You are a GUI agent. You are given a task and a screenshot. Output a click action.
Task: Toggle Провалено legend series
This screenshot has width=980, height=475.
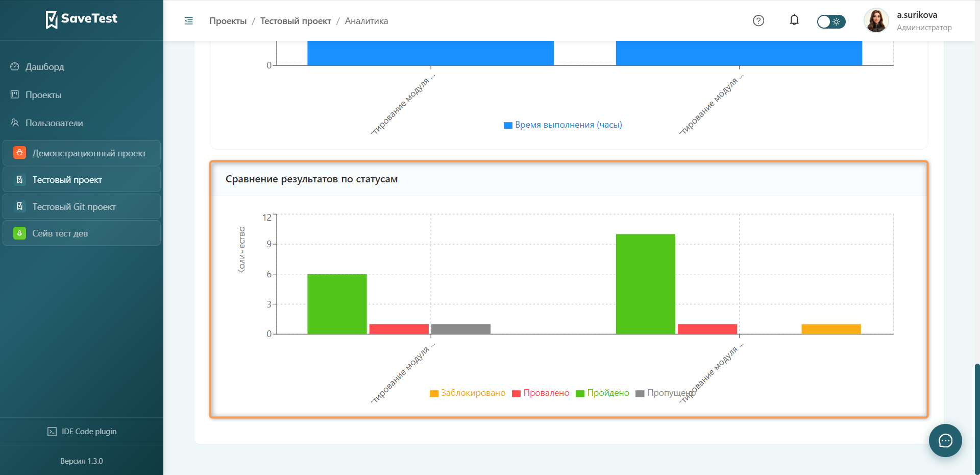point(541,393)
